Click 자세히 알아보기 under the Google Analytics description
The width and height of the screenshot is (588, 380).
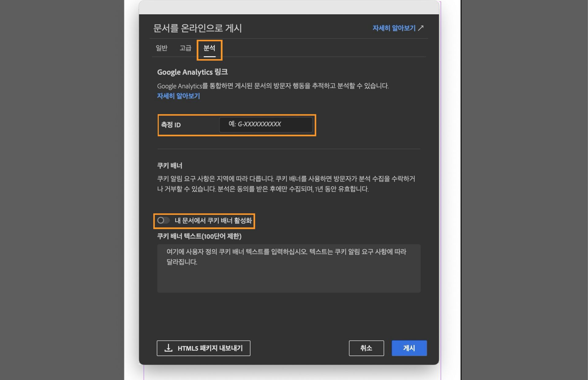point(178,96)
